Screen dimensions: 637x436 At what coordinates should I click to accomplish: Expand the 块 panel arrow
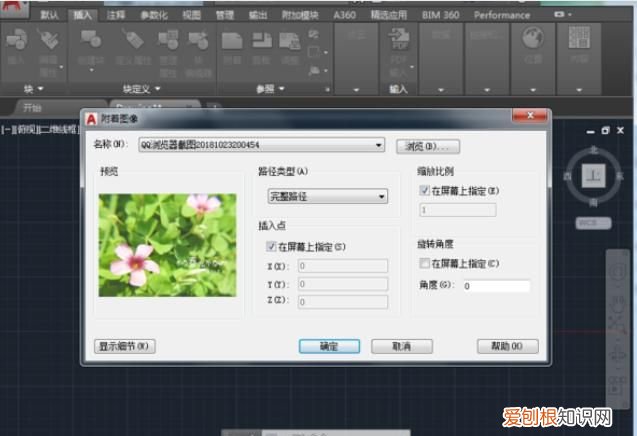40,88
